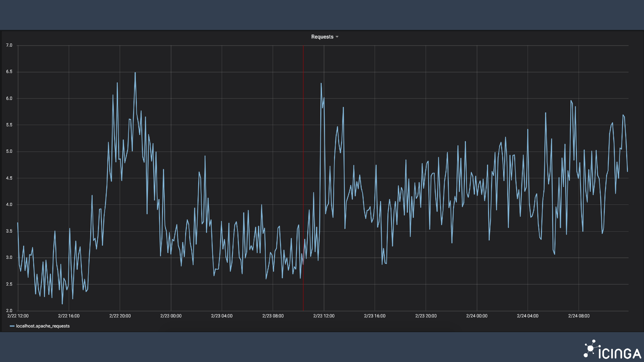
Task: Open the Requests panel title menu
Action: (x=322, y=37)
